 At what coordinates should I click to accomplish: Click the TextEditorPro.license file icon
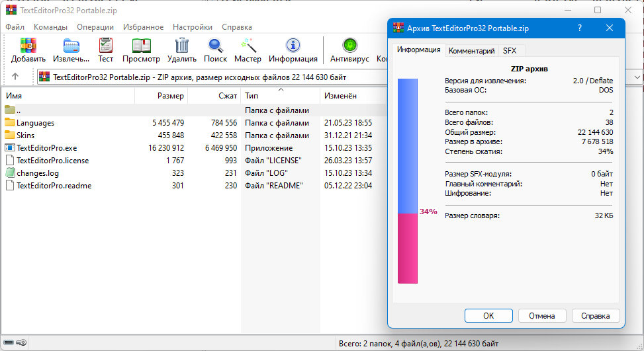click(10, 161)
